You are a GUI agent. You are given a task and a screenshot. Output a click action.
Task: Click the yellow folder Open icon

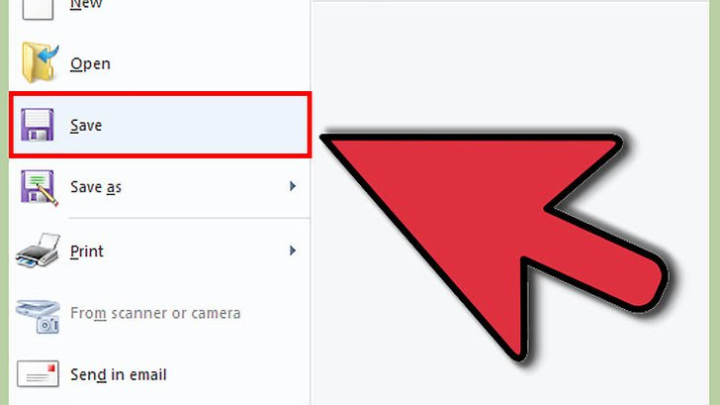click(x=40, y=62)
